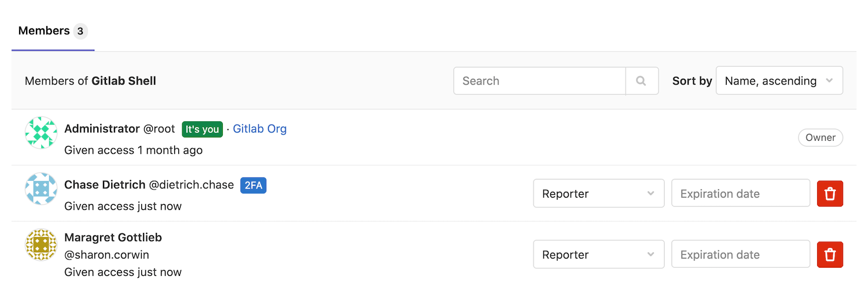The image size is (868, 295).
Task: Click the search magnifier icon button
Action: (x=641, y=81)
